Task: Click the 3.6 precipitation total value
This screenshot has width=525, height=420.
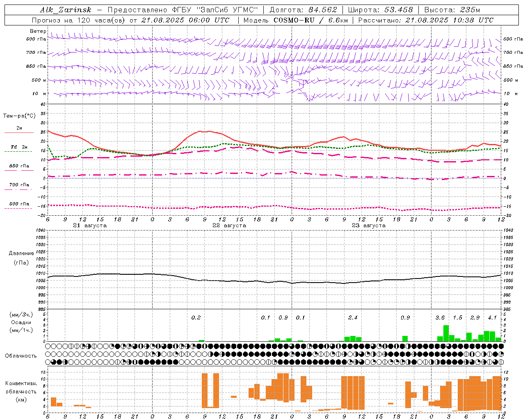Action: click(440, 317)
